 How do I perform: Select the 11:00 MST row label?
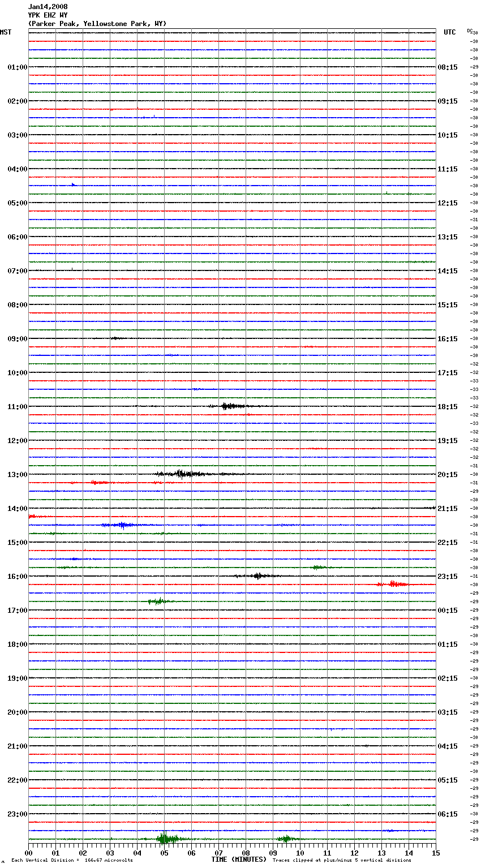(18, 407)
